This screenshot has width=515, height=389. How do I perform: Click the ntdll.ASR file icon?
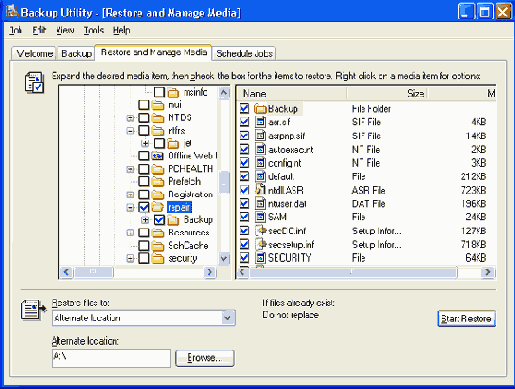(260, 190)
